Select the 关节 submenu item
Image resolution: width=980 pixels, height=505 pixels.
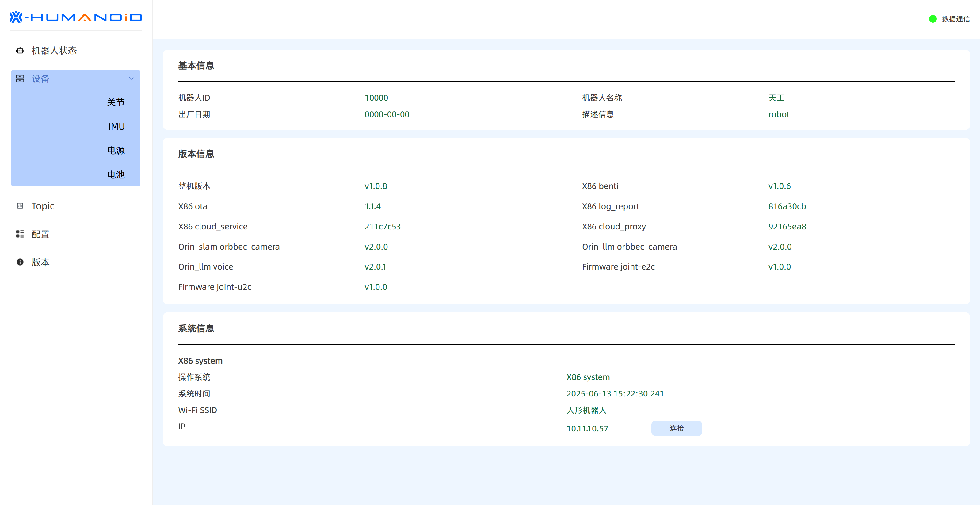point(116,102)
